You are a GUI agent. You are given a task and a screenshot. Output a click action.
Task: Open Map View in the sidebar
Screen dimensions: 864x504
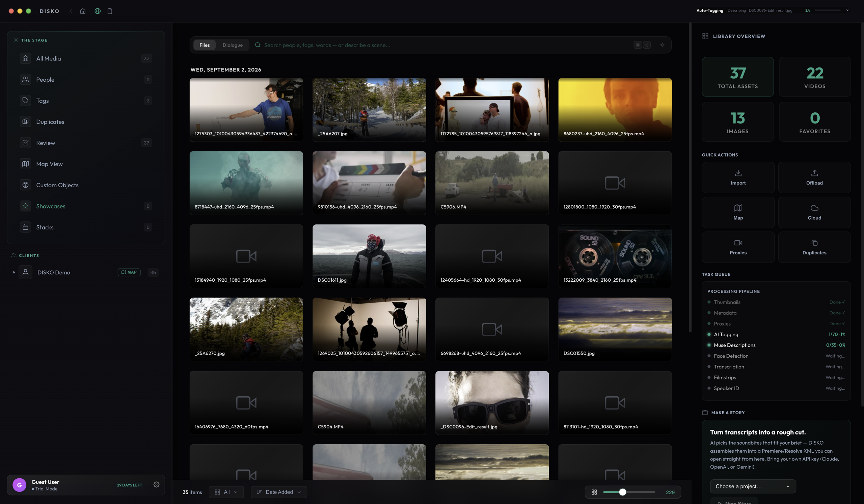pos(86,164)
